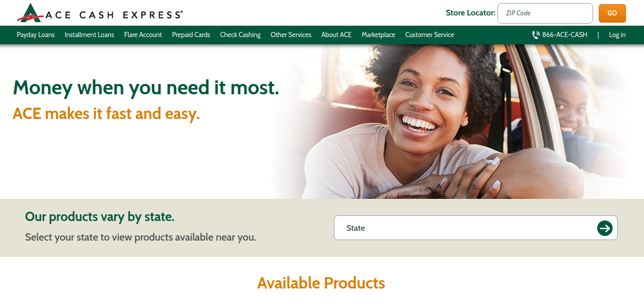Click the Available Products heading
Image resolution: width=644 pixels, height=306 pixels.
(x=321, y=283)
